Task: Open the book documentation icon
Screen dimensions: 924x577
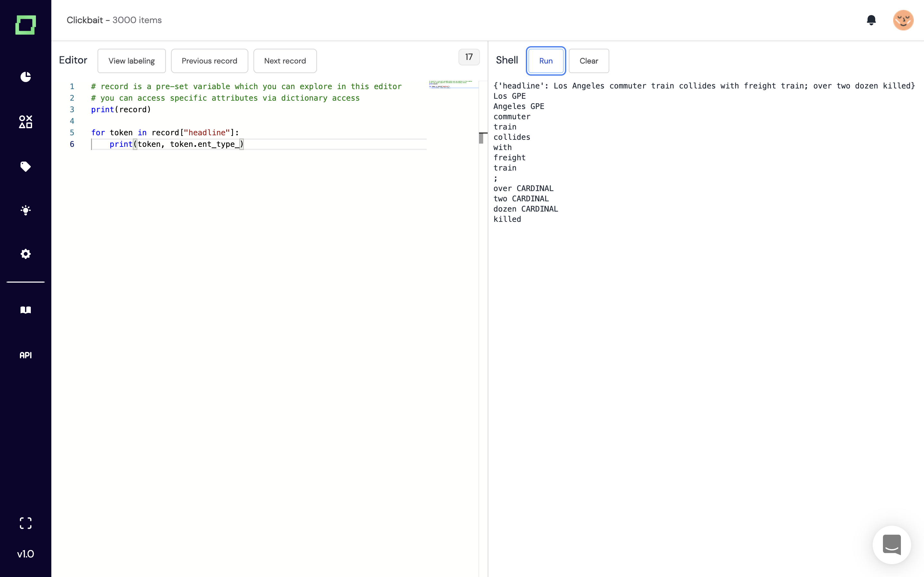Action: 26,310
